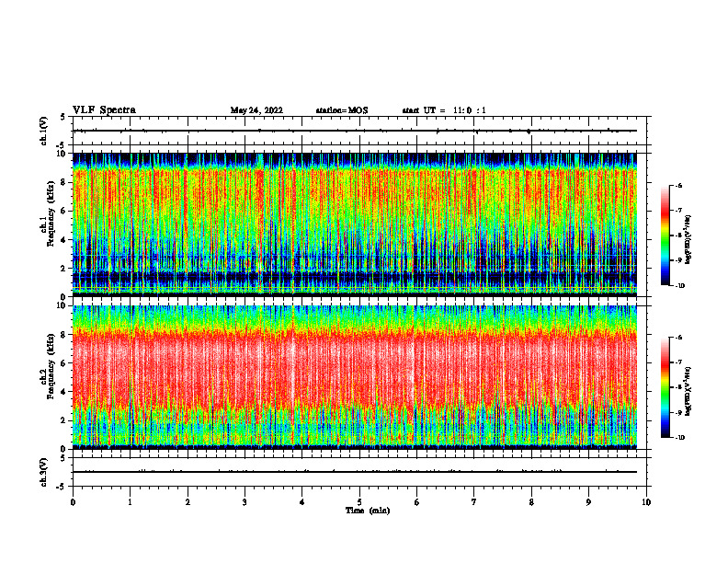The image size is (728, 563).
Task: Click the "4" kHz tick on ch.2 frequency axis
Action: point(64,392)
